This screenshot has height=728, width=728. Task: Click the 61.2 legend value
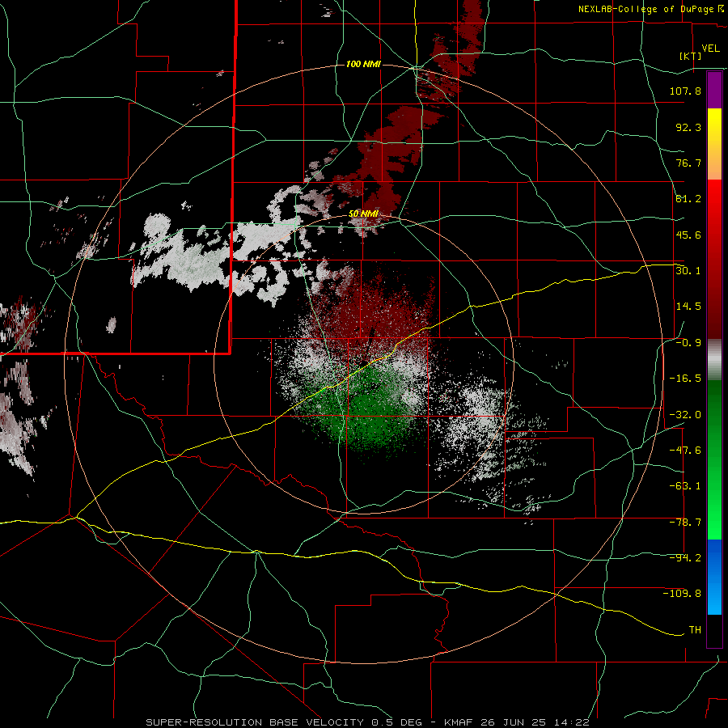tap(688, 198)
